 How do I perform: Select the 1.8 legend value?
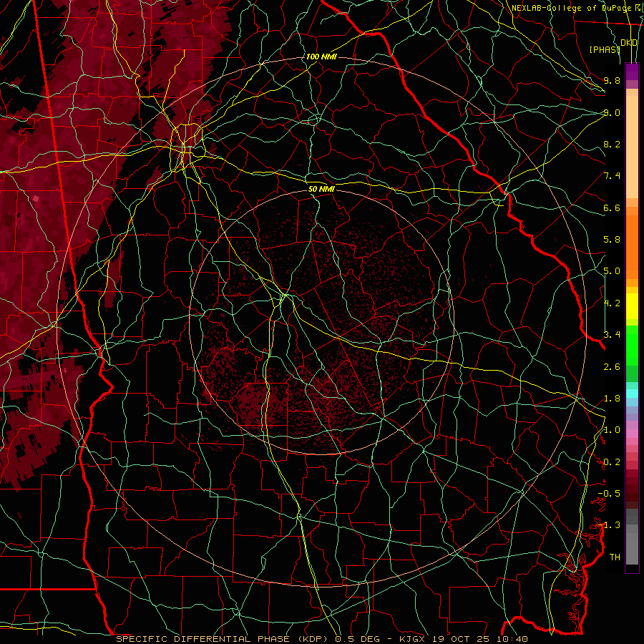pos(612,399)
